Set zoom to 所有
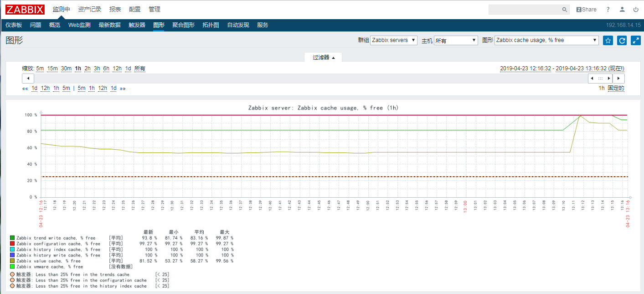The width and height of the screenshot is (644, 294). coord(140,68)
